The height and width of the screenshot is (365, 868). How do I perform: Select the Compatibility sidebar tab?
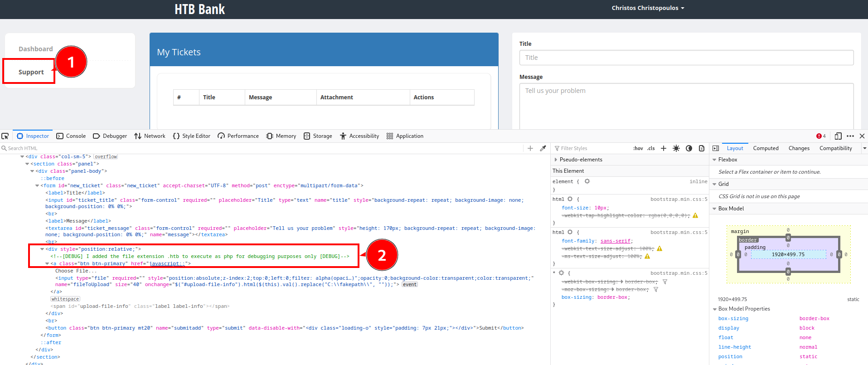[835, 148]
